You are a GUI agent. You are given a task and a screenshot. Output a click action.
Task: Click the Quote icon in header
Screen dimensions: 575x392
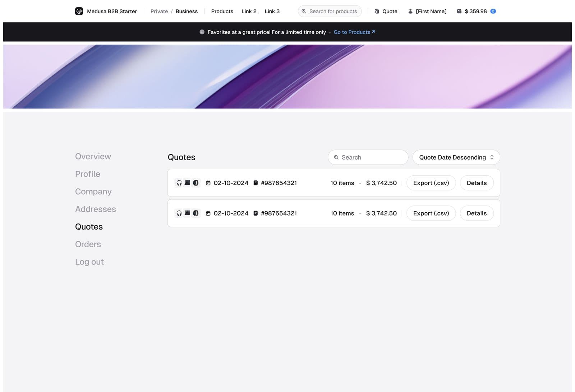coord(377,11)
